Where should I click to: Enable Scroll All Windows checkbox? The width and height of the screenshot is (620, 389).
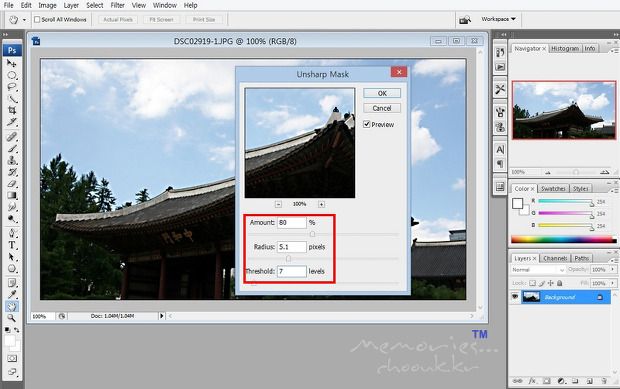[x=37, y=19]
